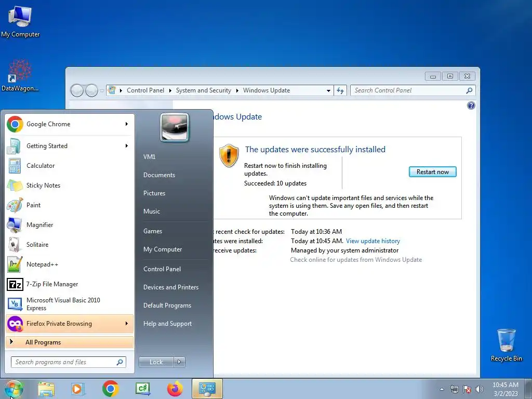Focus the Search Control Panel field
The image size is (532, 399).
(413, 90)
